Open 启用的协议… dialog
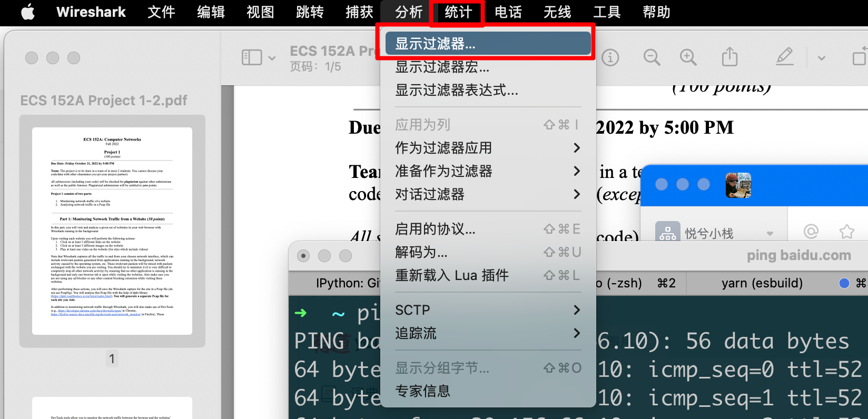 (x=488, y=229)
